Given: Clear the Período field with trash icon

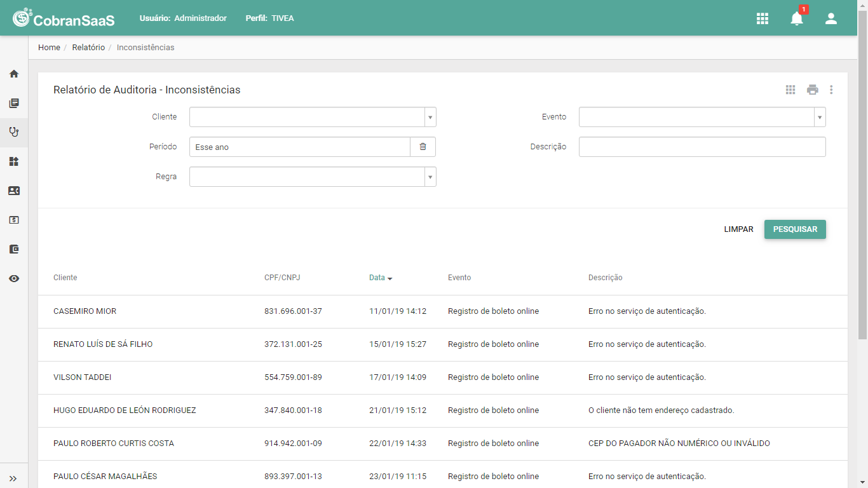Looking at the screenshot, I should tap(423, 147).
